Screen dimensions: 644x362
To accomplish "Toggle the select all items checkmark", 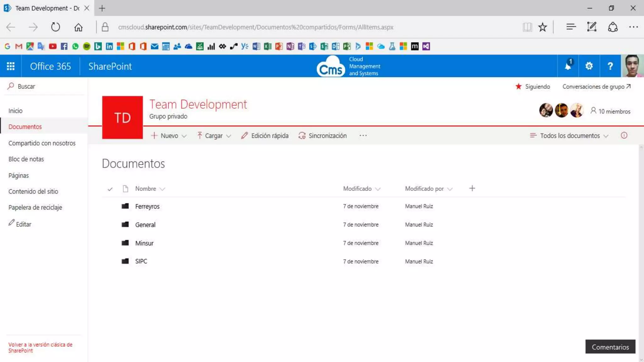I will pos(110,189).
